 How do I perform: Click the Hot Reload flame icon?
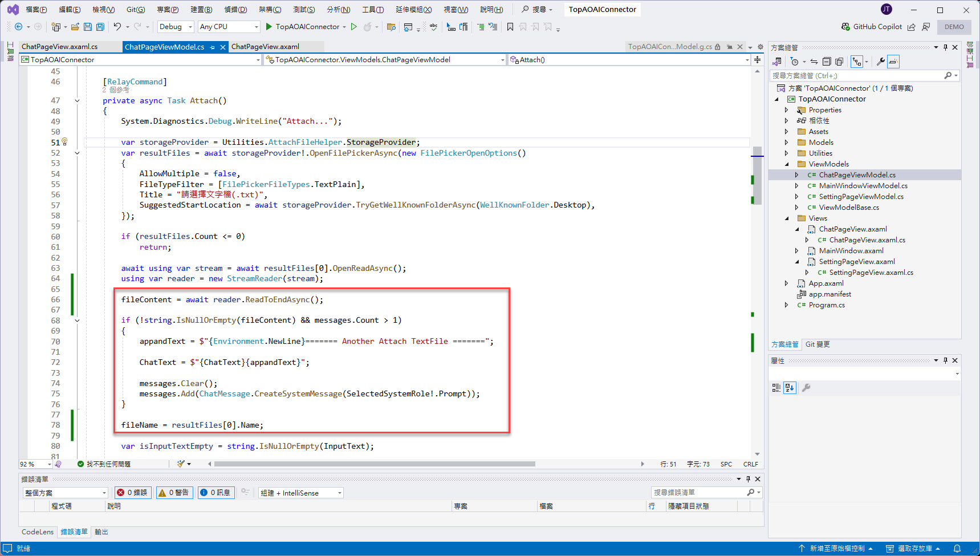tap(367, 27)
